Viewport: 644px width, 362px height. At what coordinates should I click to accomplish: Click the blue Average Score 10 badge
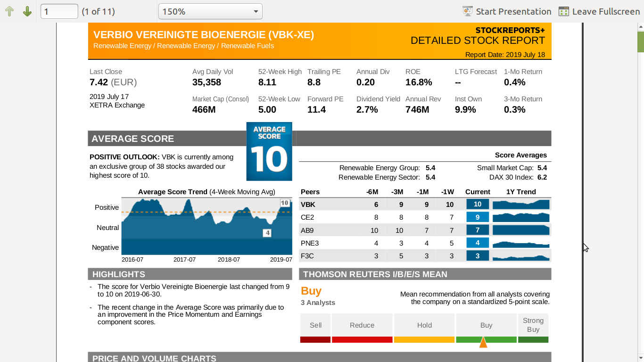(x=269, y=151)
